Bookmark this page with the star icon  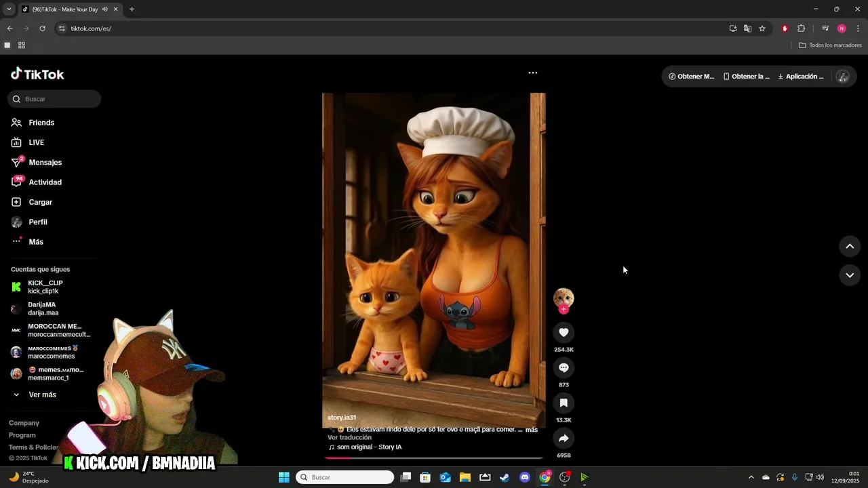tap(762, 28)
